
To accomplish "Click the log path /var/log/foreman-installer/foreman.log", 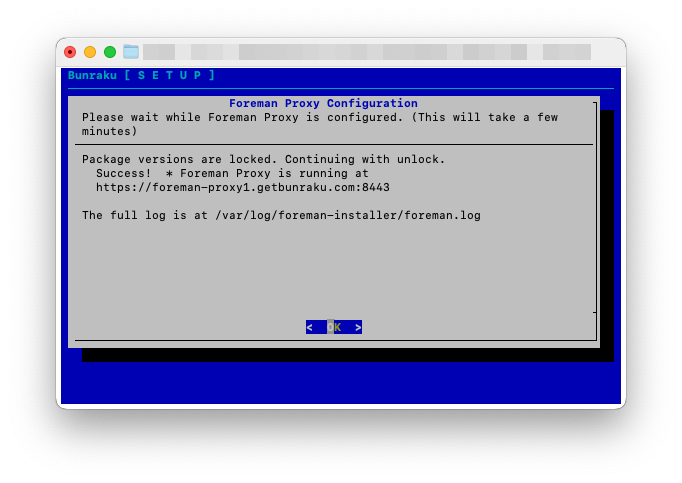I will pos(348,215).
